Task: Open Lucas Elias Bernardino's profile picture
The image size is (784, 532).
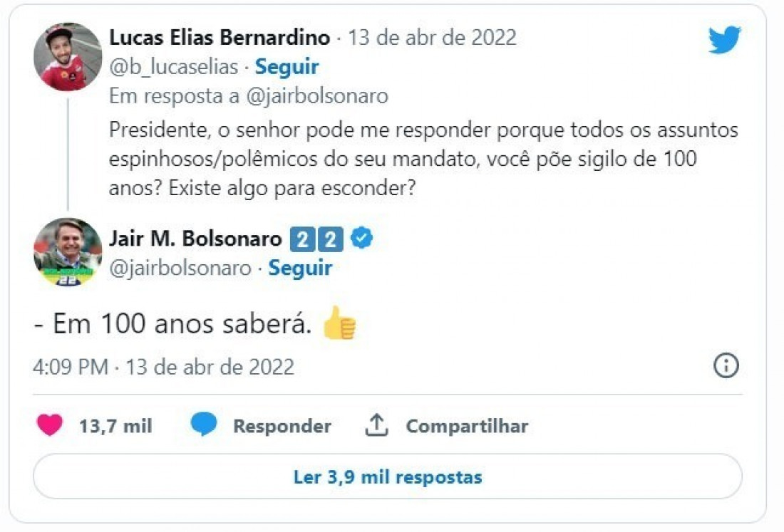Action: 68,57
